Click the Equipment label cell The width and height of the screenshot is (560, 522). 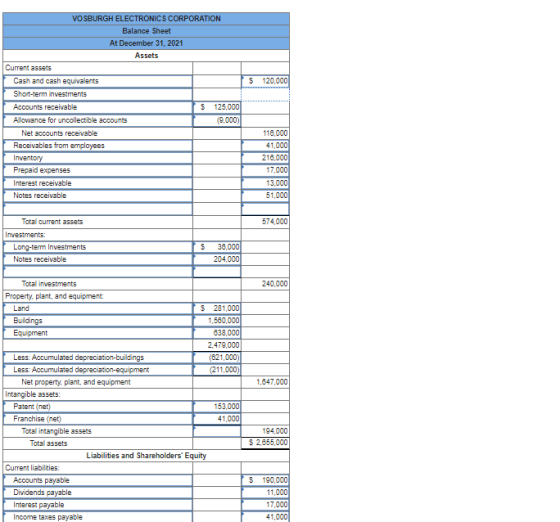[x=98, y=333]
